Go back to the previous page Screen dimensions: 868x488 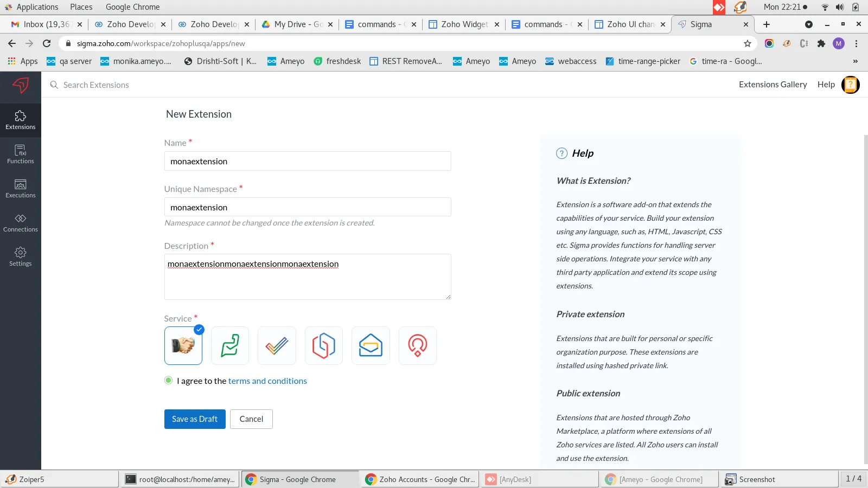(x=12, y=43)
